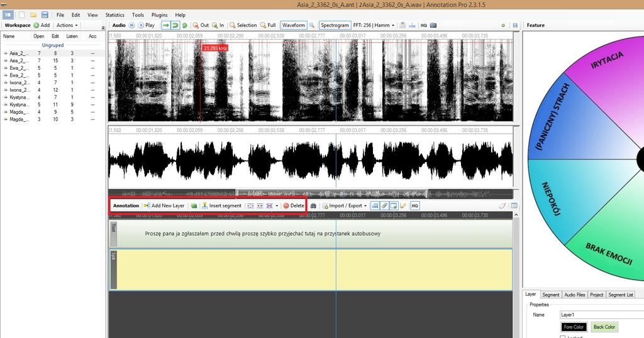
Task: Toggle the Waveform view button
Action: (293, 25)
